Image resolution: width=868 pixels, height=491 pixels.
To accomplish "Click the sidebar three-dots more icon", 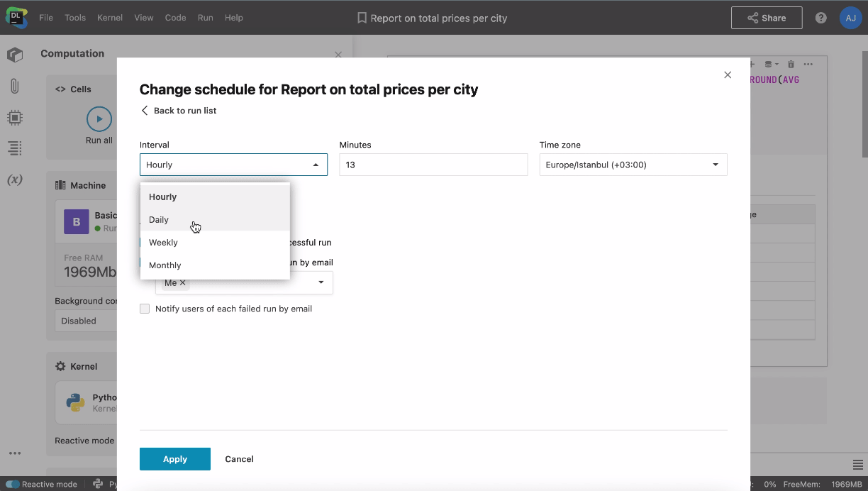I will click(x=15, y=453).
